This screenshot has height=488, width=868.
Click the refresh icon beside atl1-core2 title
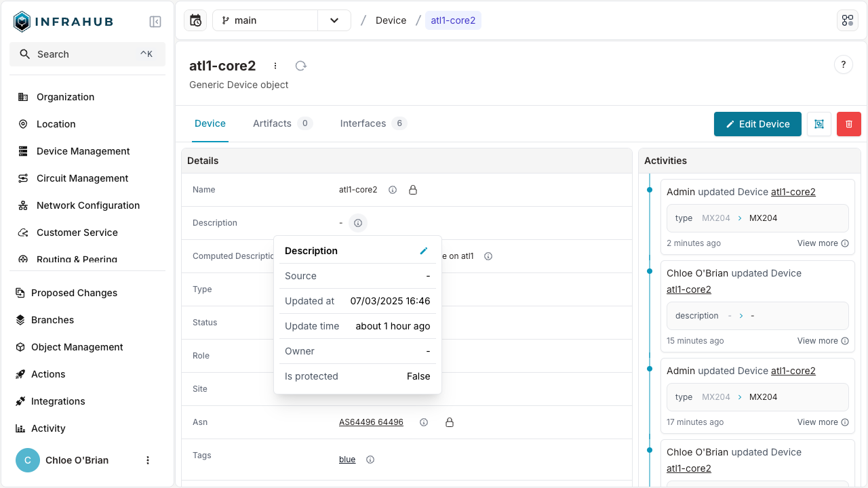click(301, 66)
